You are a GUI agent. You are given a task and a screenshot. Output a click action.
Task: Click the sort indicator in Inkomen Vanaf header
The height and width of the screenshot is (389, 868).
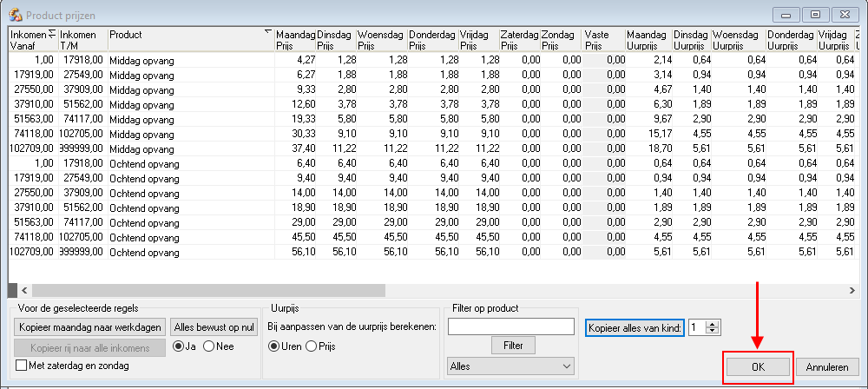click(52, 33)
